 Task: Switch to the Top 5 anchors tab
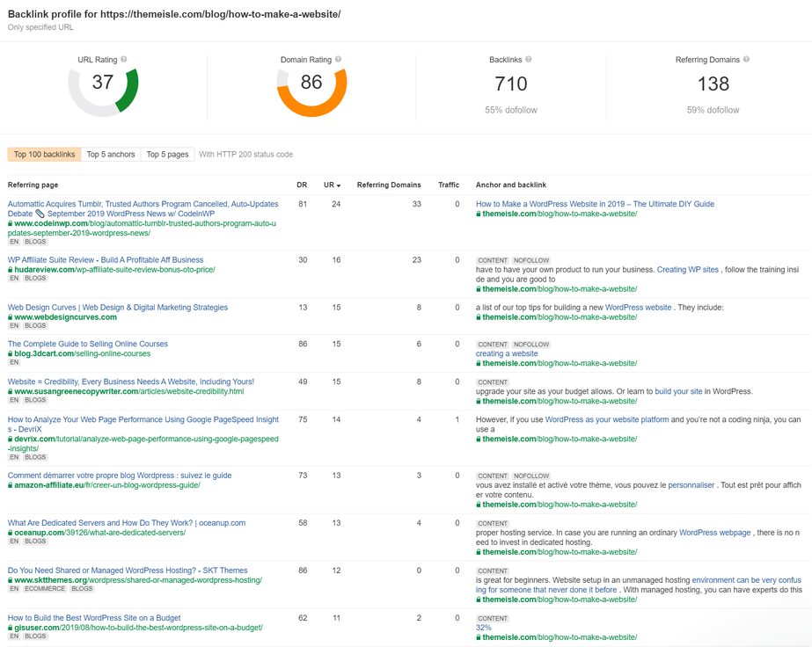[111, 154]
